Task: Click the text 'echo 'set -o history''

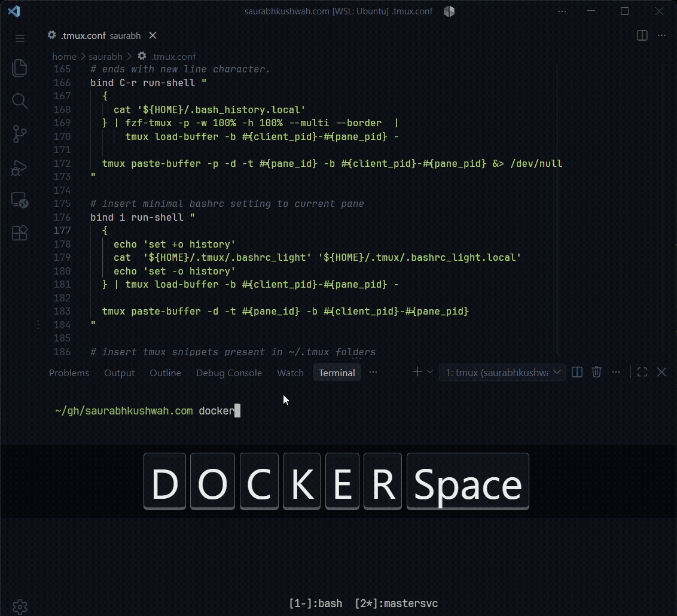Action: coord(175,271)
